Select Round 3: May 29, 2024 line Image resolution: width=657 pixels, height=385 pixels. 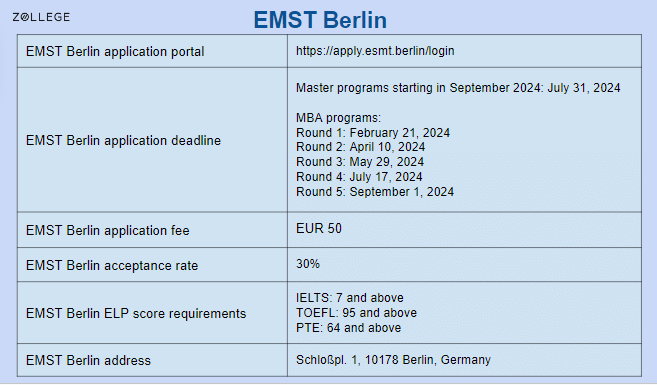(360, 162)
